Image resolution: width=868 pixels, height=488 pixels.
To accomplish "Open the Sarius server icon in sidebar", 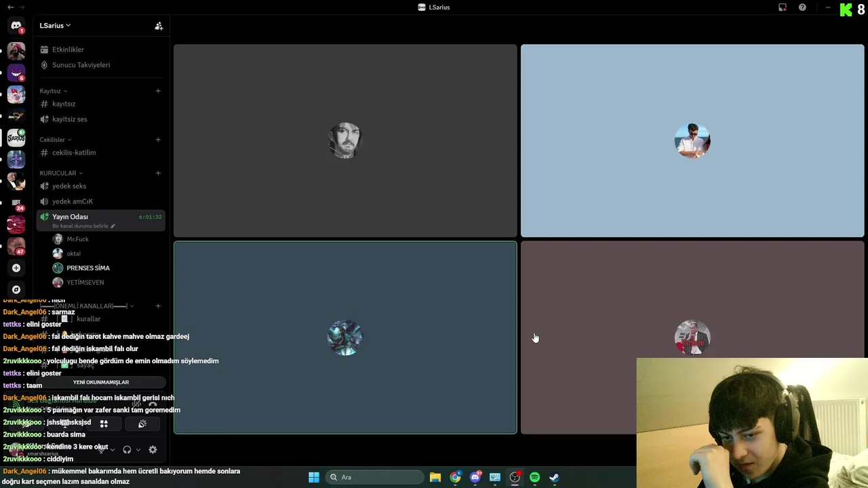I will click(16, 138).
